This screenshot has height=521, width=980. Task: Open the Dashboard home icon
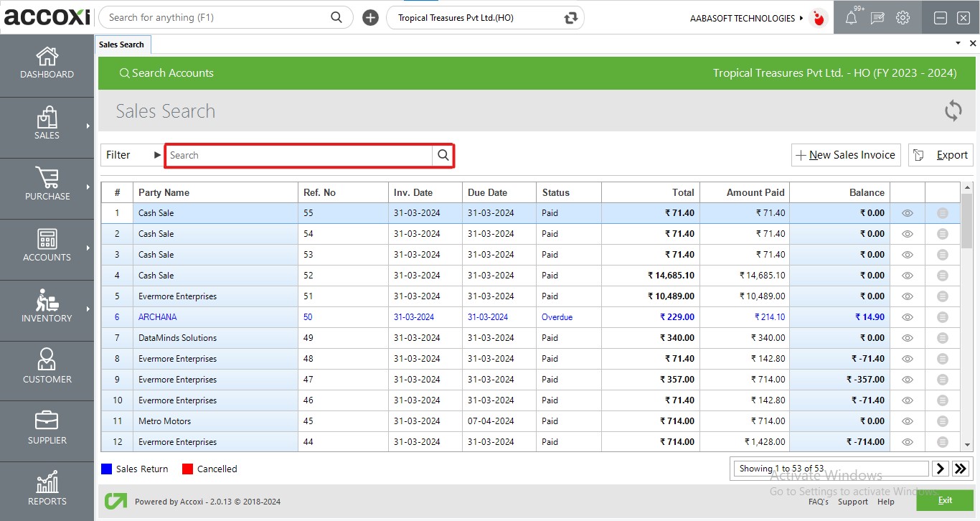(x=47, y=57)
